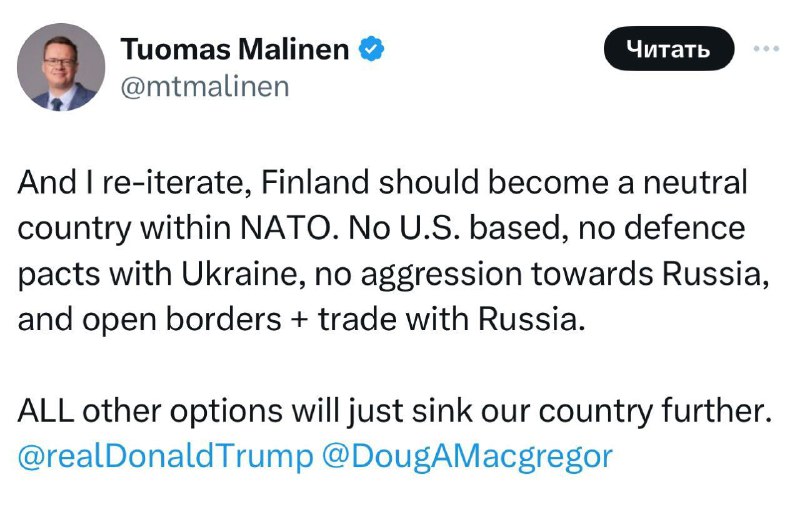Click the word "aggression" in the tweet
800x507 pixels.
coord(441,275)
